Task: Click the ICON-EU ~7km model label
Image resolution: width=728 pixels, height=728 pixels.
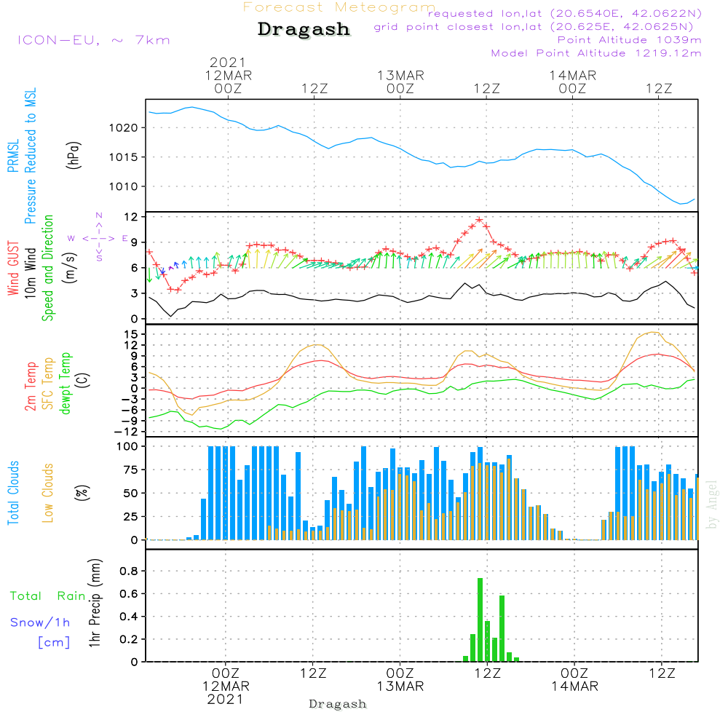Action: point(93,40)
